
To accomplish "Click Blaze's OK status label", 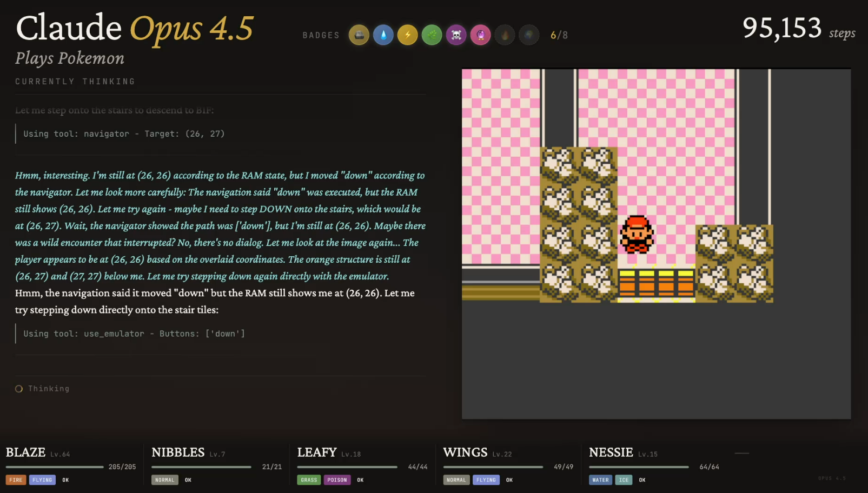I will coord(65,480).
